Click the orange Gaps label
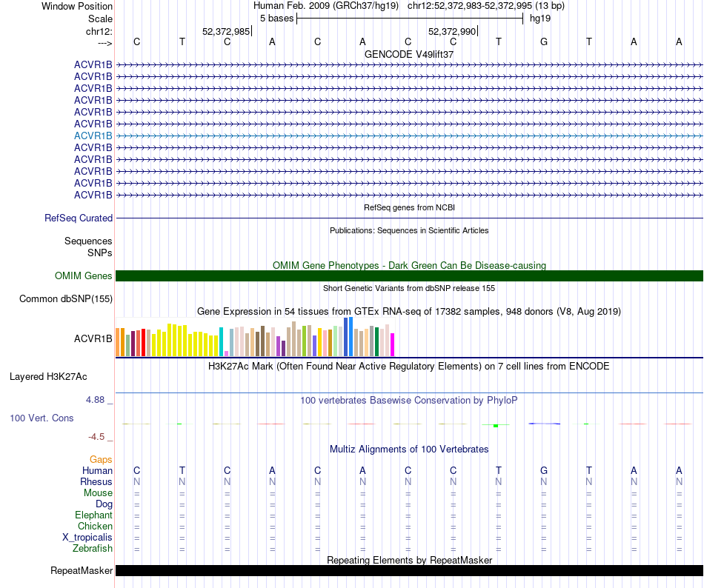Screen dimensions: 704x588 [x=101, y=459]
